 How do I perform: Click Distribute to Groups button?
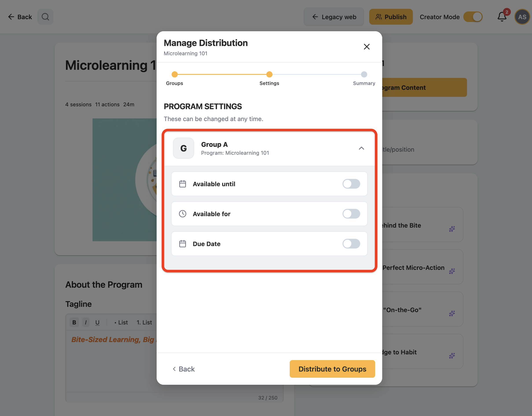[x=332, y=369]
